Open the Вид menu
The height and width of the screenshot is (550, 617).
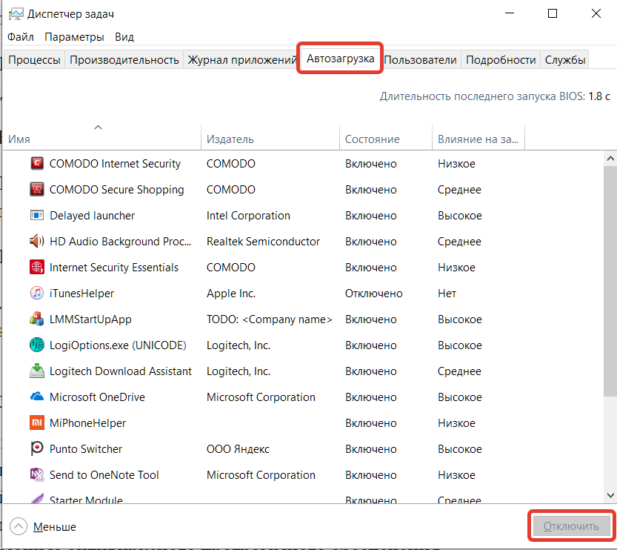(x=124, y=37)
